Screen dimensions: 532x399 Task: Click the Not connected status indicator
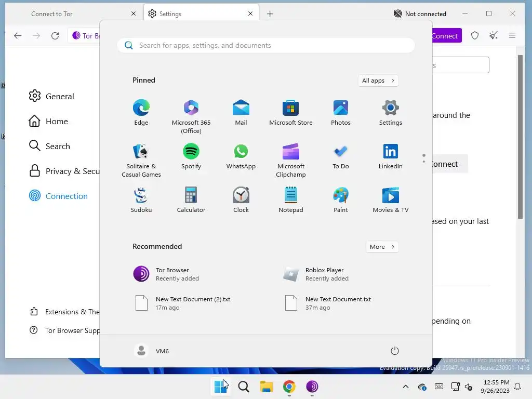[x=420, y=14]
